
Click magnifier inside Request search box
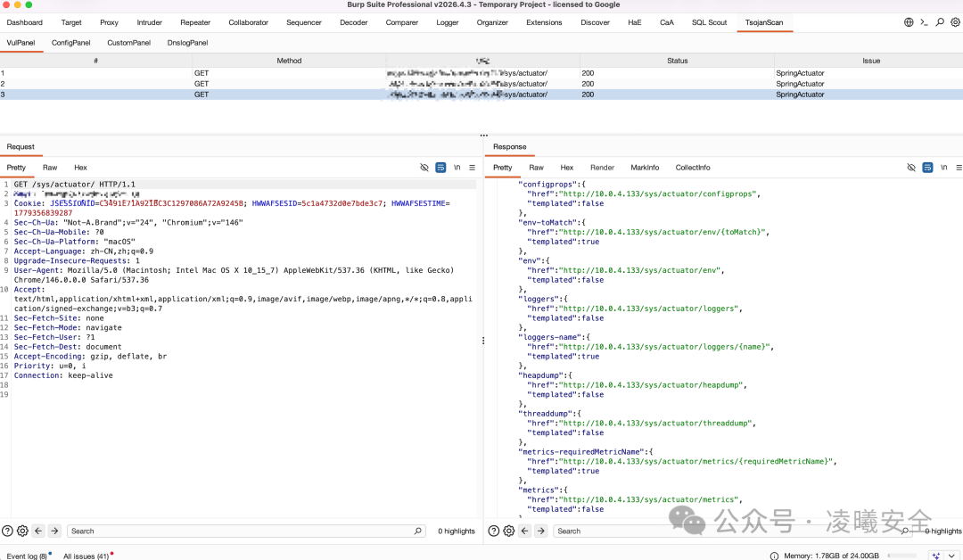click(x=418, y=531)
